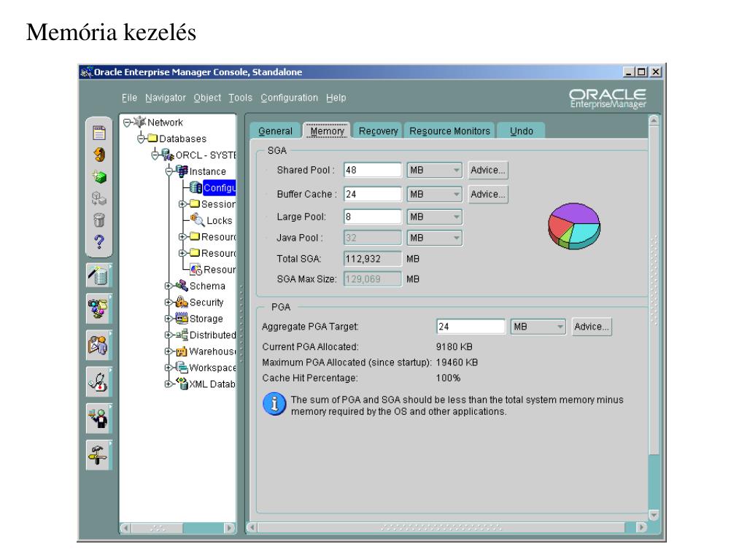Expand the Warehouse tree node
Screen dimensions: 747x560
[168, 351]
